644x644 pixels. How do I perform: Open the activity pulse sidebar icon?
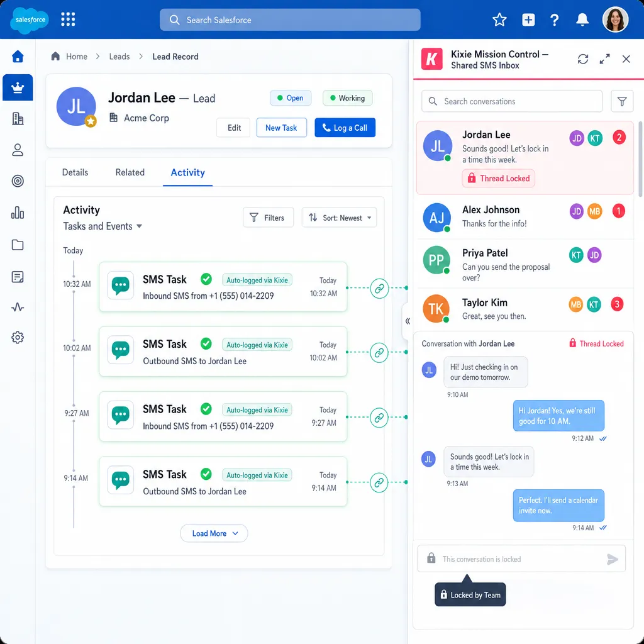click(x=18, y=307)
